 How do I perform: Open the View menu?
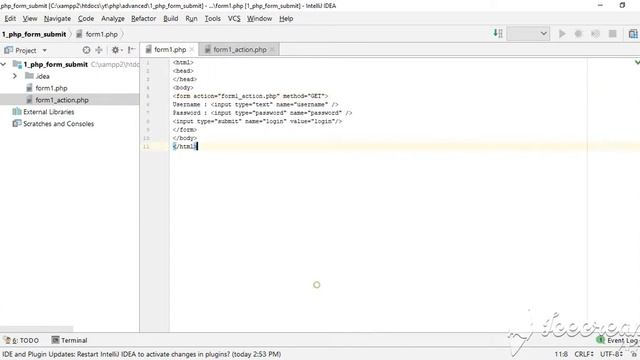[x=30, y=18]
